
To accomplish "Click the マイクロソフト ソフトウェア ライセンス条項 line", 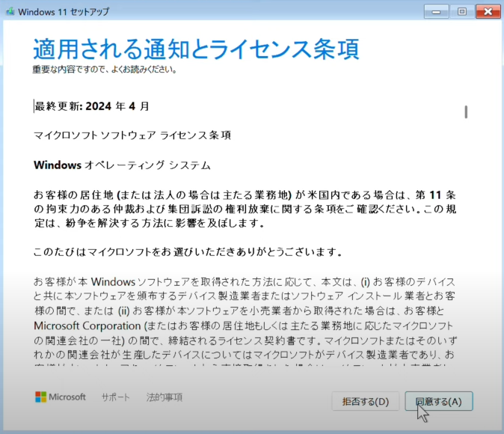I will coord(132,135).
